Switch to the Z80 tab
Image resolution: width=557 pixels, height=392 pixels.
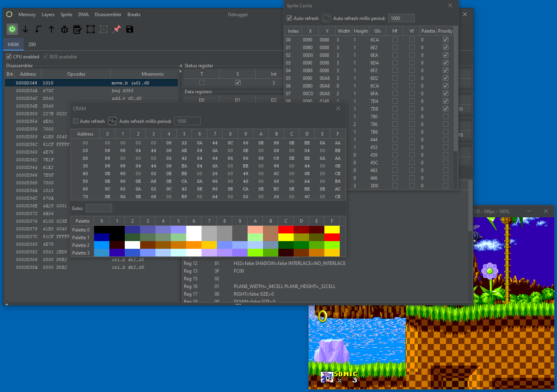(x=32, y=44)
